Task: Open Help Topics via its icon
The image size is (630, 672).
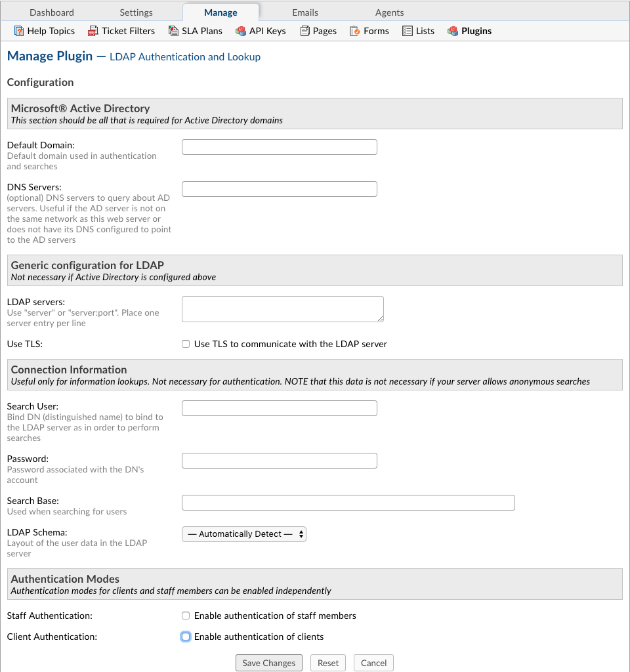Action: coord(19,31)
